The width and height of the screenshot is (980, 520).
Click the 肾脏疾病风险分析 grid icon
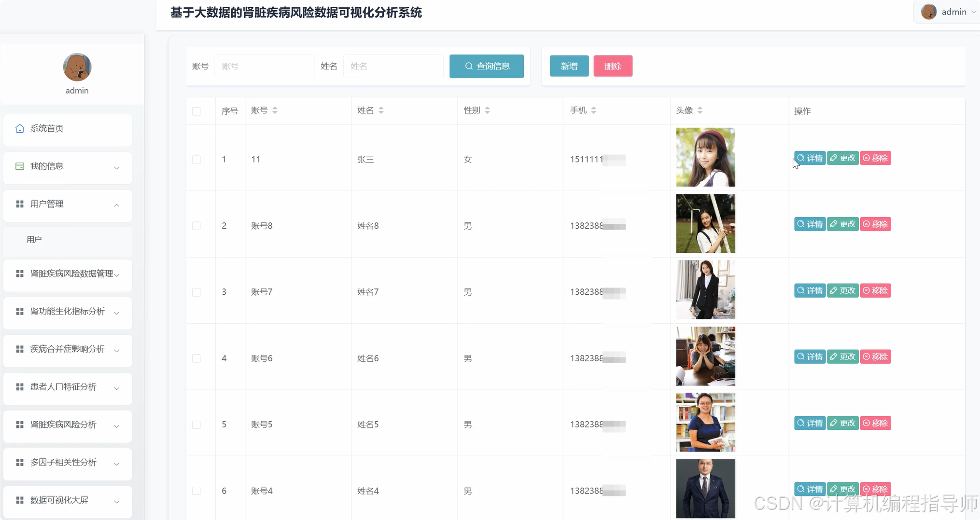pos(20,424)
